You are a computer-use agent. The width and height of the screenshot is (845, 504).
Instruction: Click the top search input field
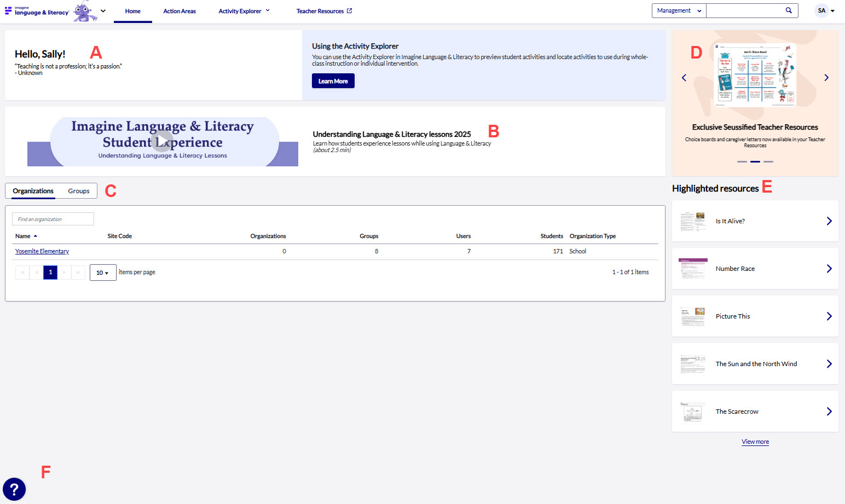click(x=743, y=10)
